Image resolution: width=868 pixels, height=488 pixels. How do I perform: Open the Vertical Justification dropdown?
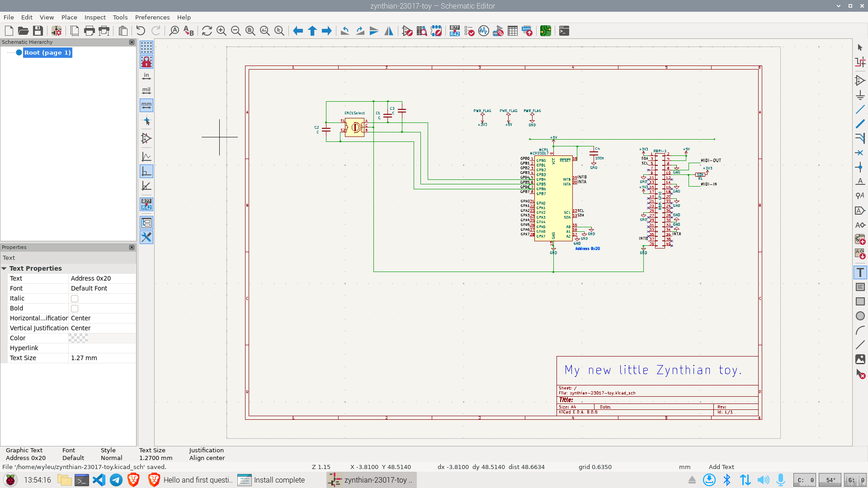(x=102, y=328)
